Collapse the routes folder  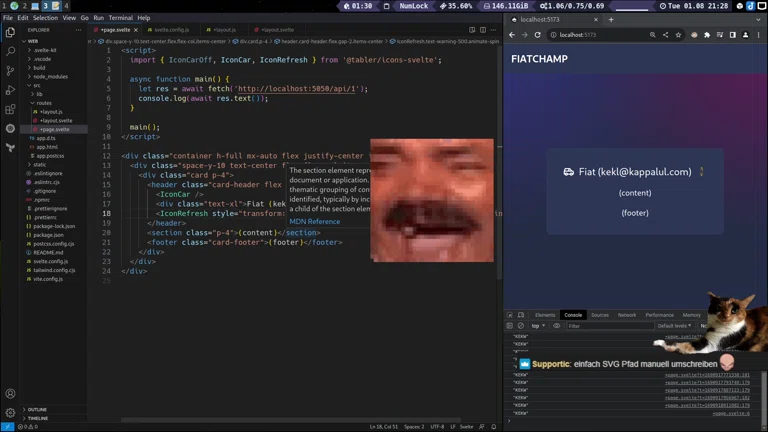[x=44, y=103]
